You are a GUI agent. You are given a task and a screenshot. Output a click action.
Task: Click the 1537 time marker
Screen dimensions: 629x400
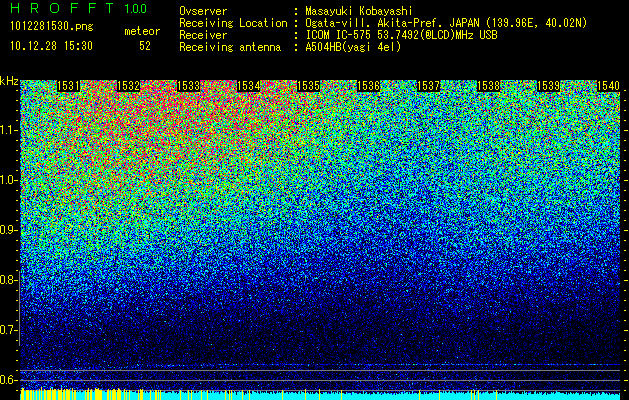click(429, 86)
